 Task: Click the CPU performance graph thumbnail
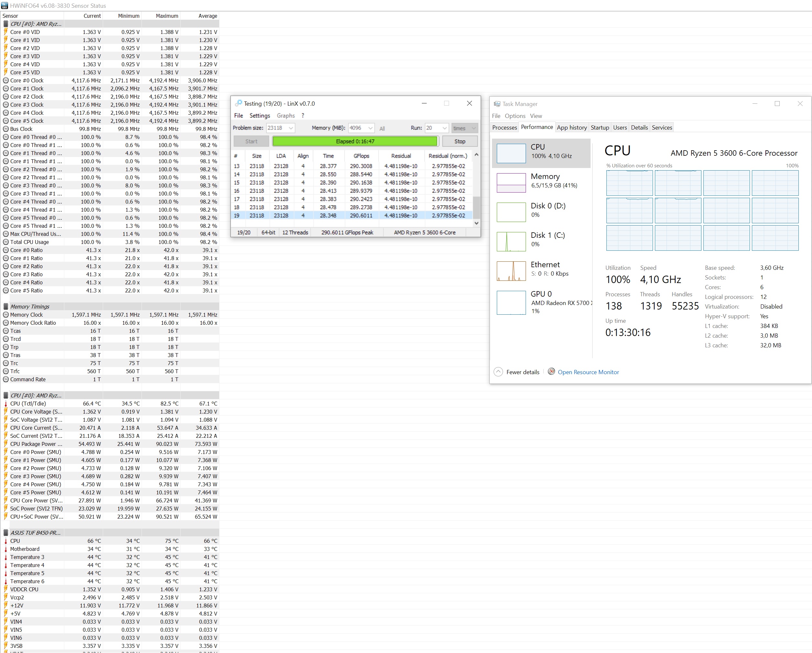tap(511, 153)
